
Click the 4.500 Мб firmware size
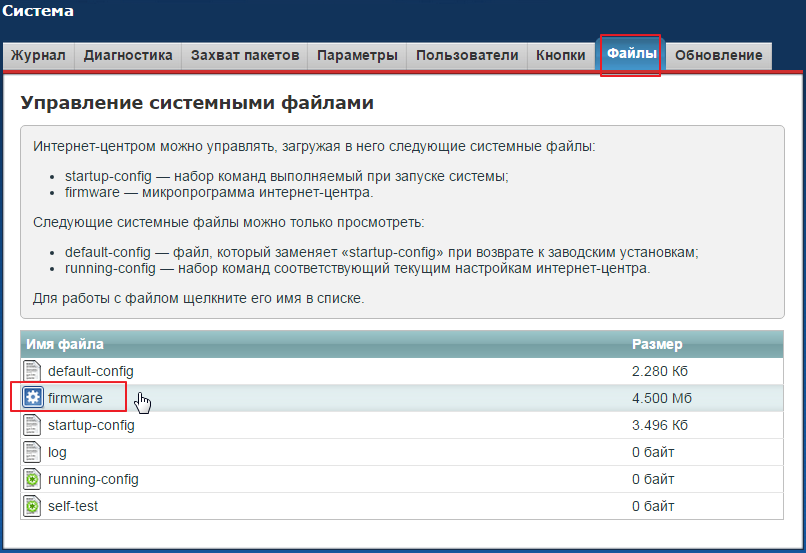click(x=662, y=398)
